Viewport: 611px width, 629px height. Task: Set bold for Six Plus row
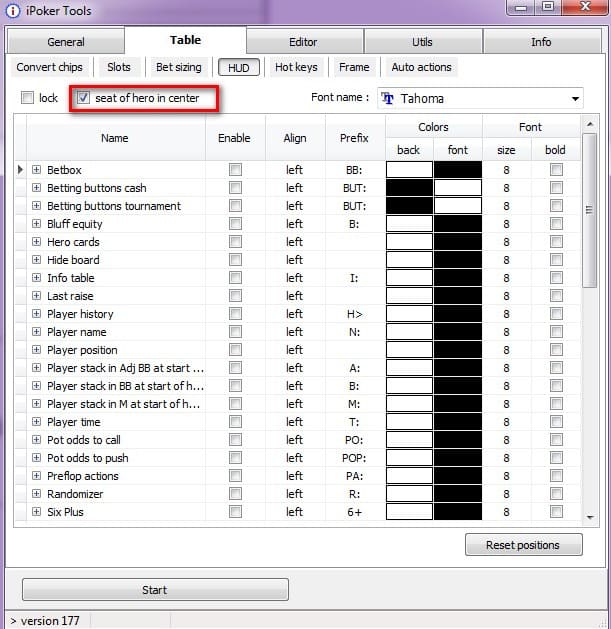pyautogui.click(x=556, y=511)
